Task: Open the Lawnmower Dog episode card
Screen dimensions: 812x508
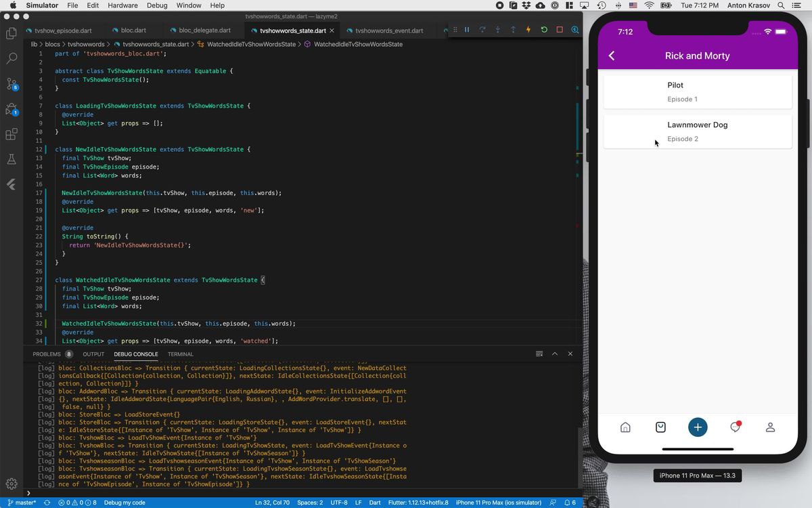Action: click(698, 131)
